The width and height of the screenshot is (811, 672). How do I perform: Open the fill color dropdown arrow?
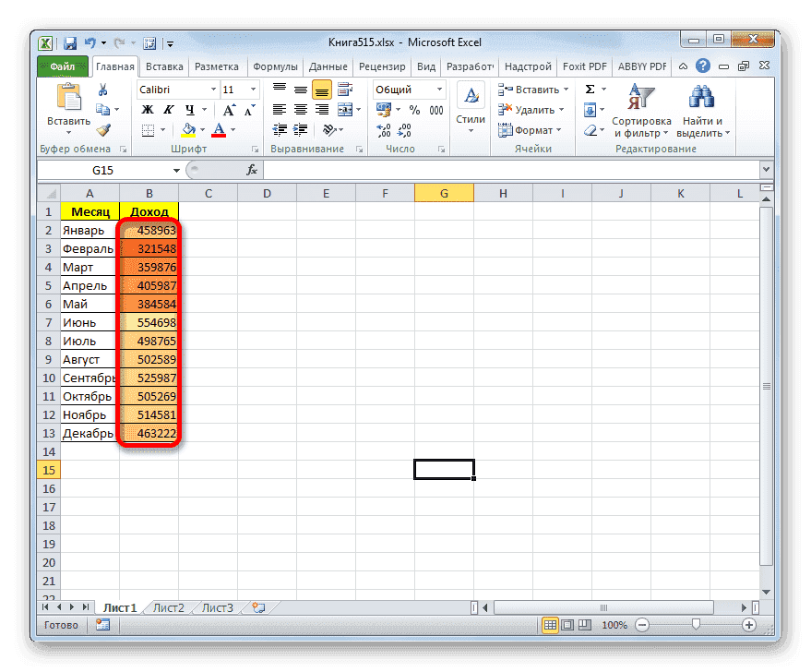(201, 129)
